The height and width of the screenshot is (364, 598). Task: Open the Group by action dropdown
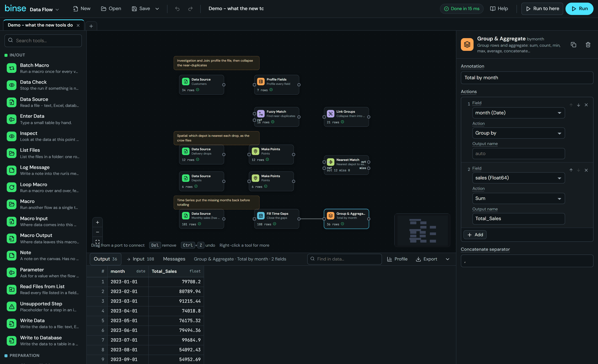[518, 133]
